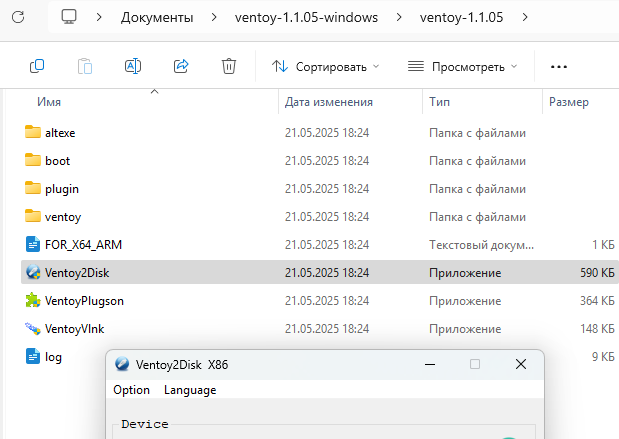Click the This PC monitor icon in the address bar
Image resolution: width=619 pixels, height=439 pixels.
tap(69, 17)
